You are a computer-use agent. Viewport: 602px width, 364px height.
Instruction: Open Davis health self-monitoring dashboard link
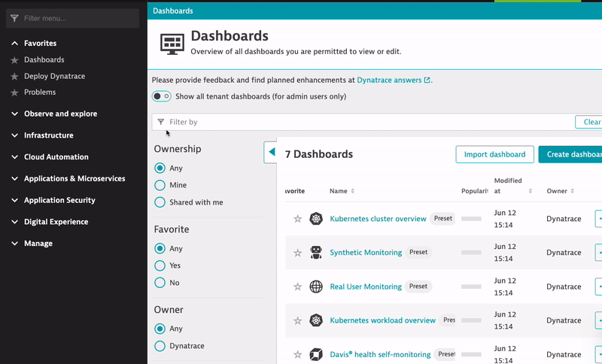[381, 354]
